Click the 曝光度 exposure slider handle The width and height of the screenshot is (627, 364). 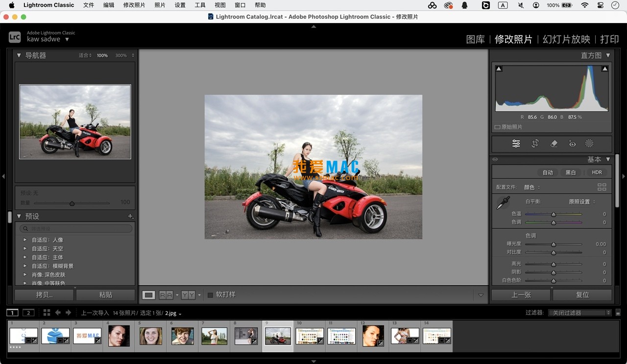coord(554,244)
